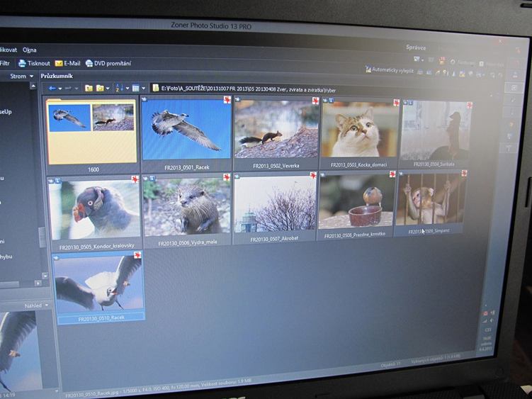The image size is (532, 399).
Task: Click the info badge on the Vydra_mala thumbnail corner
Action: point(152,178)
